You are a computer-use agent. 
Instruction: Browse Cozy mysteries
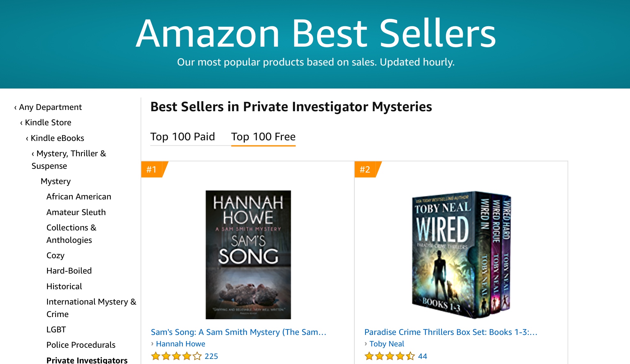(55, 255)
